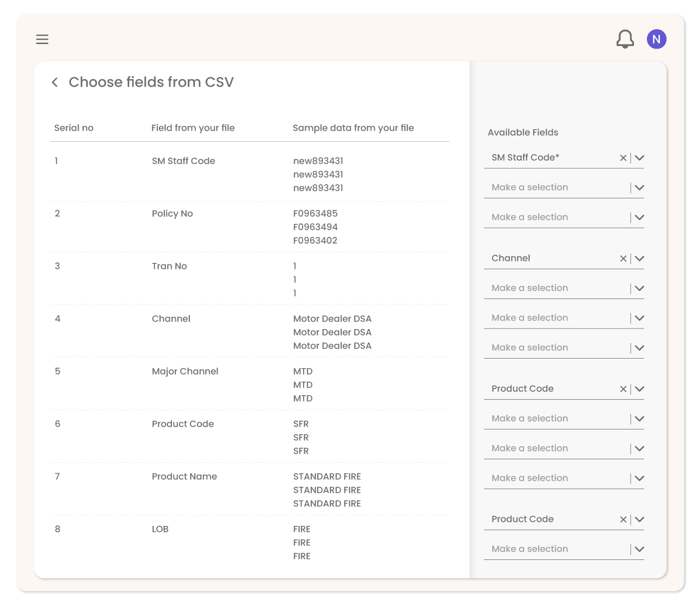Expand the SM Staff Code* dropdown arrow

pos(639,158)
